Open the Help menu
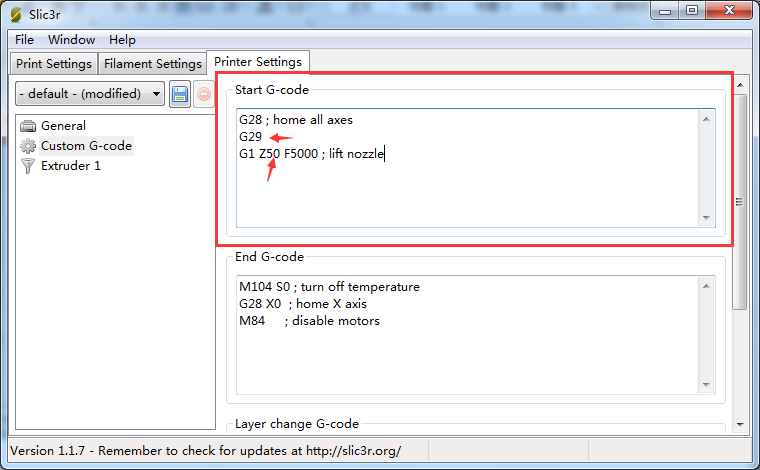Viewport: 760px width, 470px height. pyautogui.click(x=122, y=40)
